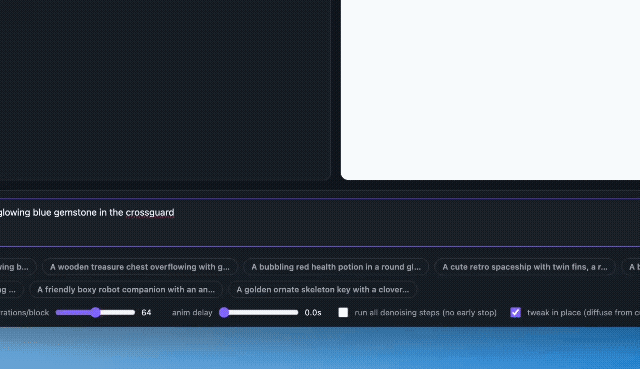Screen dimensions: 640x369
Task: Select the friendly boxy robot companion prompt chip
Action: pos(126,289)
